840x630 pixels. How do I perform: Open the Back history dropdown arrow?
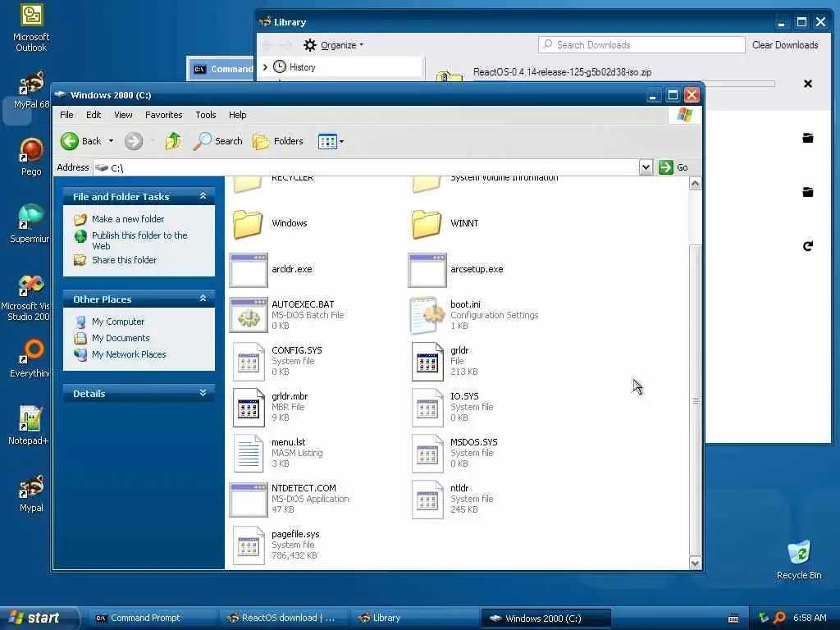pyautogui.click(x=111, y=141)
